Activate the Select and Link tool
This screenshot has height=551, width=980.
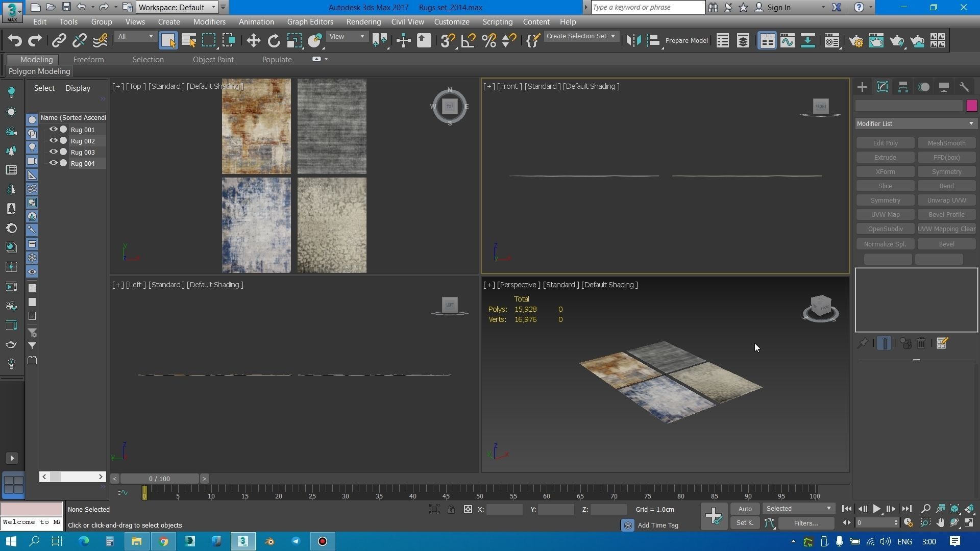[59, 41]
